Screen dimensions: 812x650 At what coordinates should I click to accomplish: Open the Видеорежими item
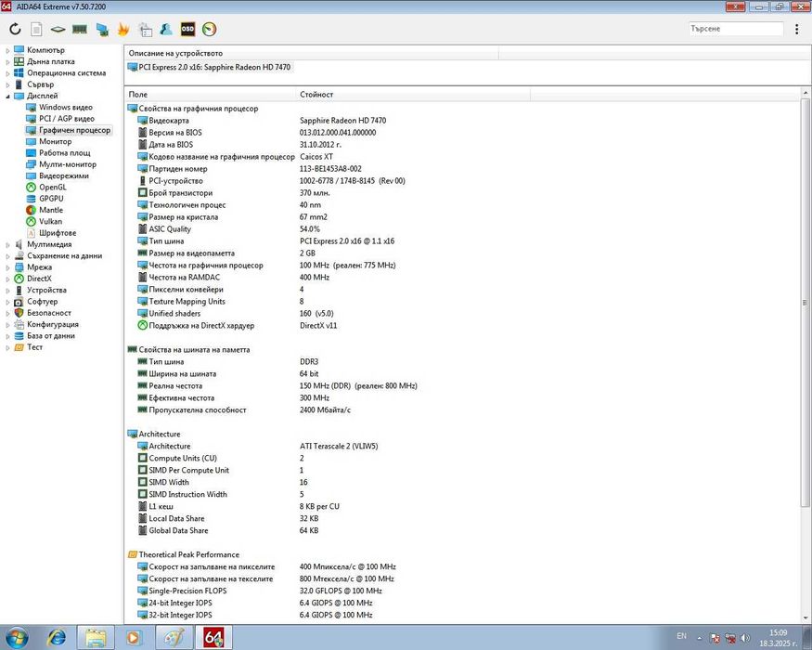64,175
